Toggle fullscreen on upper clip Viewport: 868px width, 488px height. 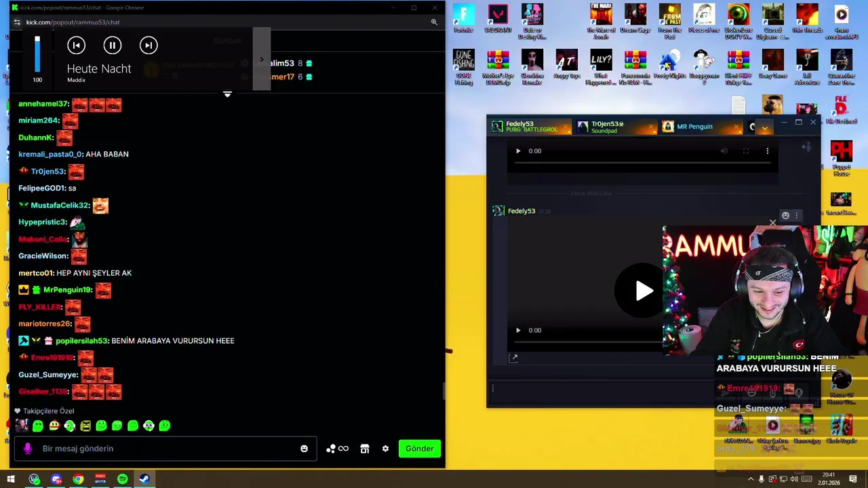[746, 151]
